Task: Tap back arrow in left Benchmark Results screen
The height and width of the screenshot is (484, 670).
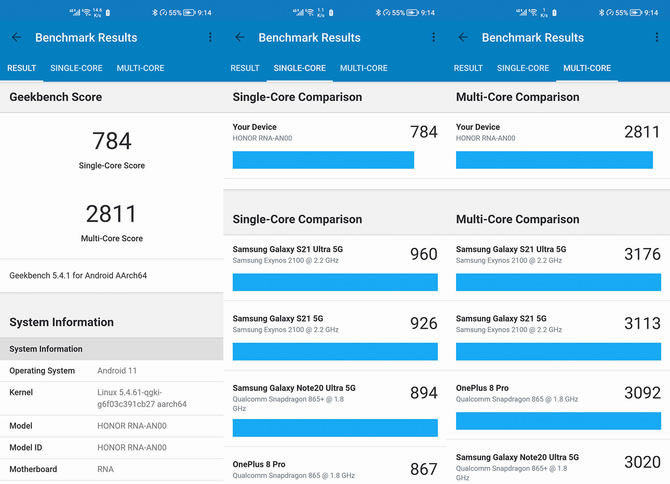Action: click(16, 38)
